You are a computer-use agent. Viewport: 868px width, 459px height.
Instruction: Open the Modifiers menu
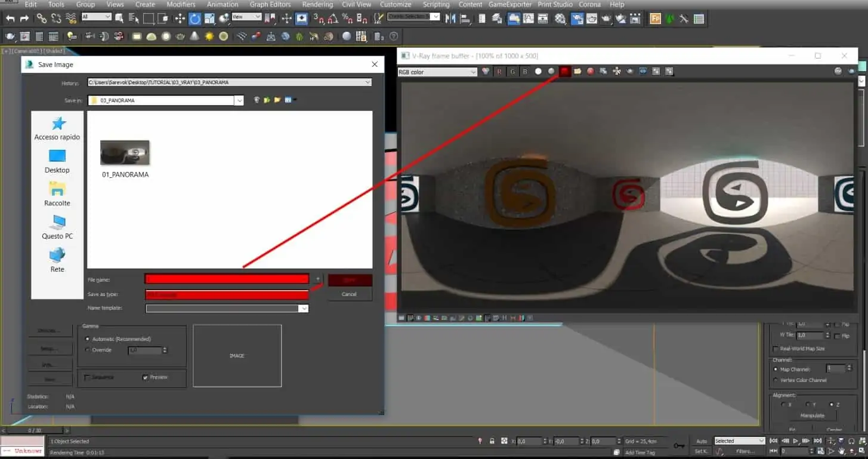(181, 4)
